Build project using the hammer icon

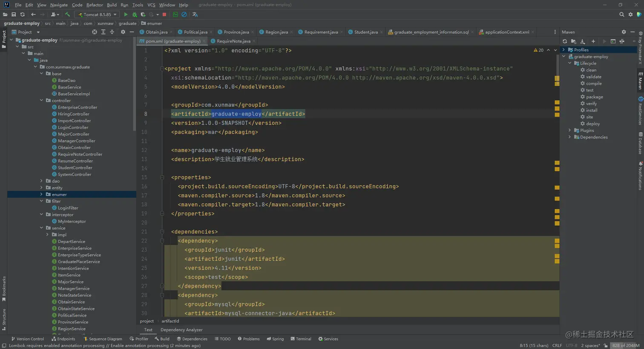click(x=67, y=14)
